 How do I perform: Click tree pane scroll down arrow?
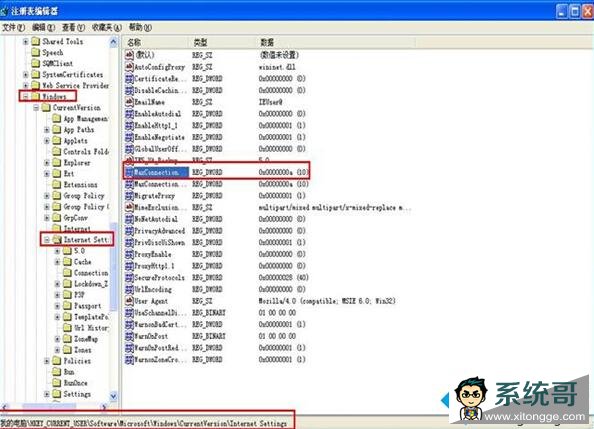(x=113, y=396)
